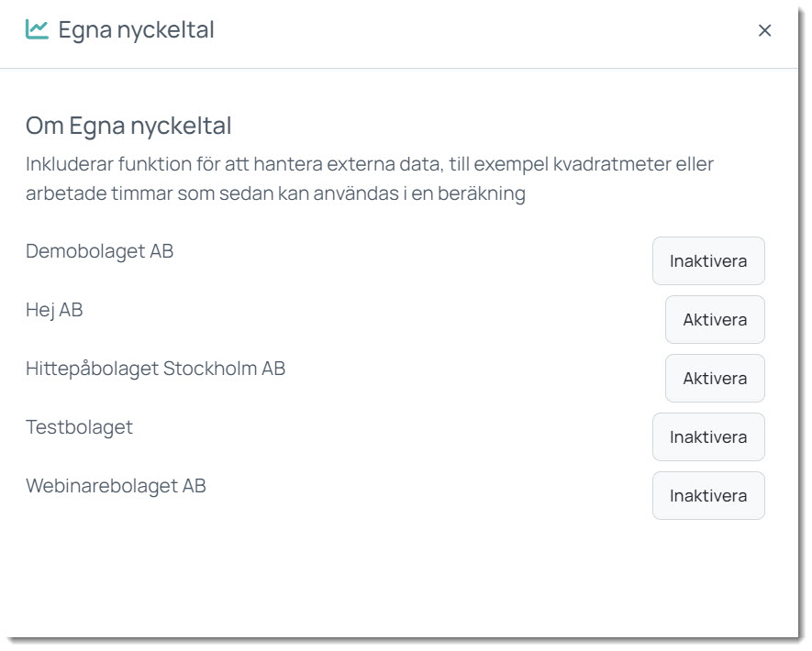Click the Hittepåbolaget Stockholm AB label
This screenshot has width=812, height=651.
pyautogui.click(x=155, y=369)
